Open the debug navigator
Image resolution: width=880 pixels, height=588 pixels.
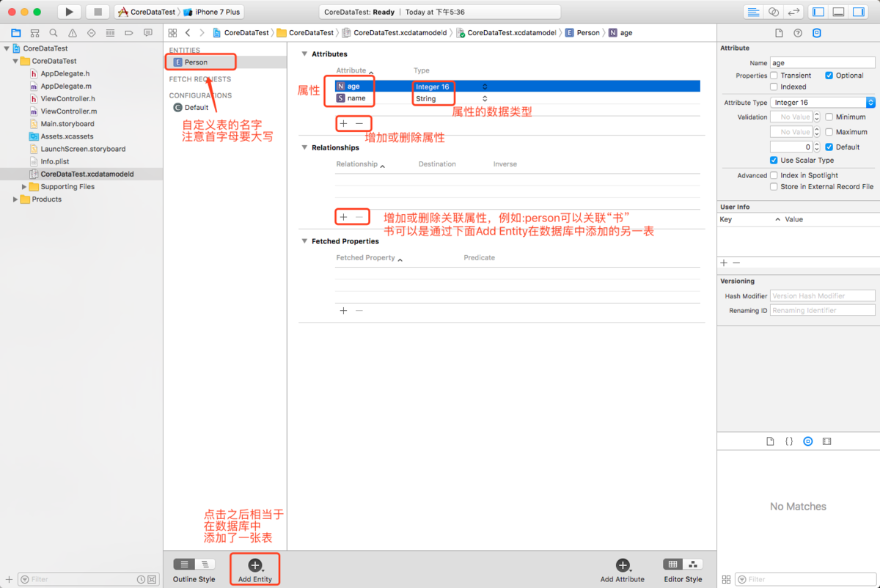(110, 33)
